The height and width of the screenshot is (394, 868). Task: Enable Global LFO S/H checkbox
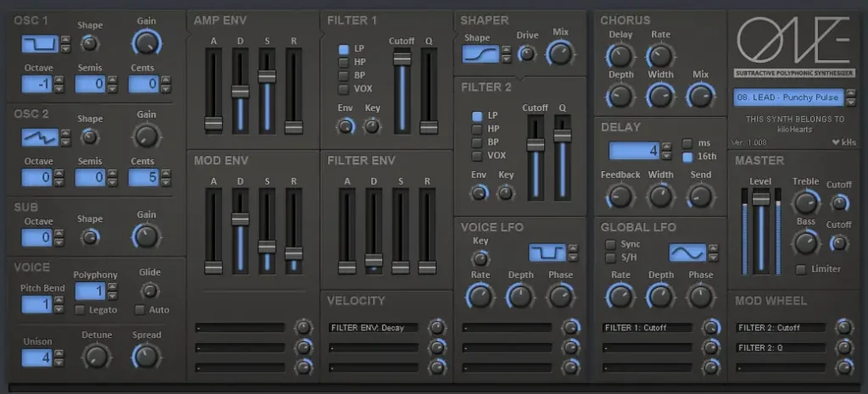pyautogui.click(x=610, y=258)
